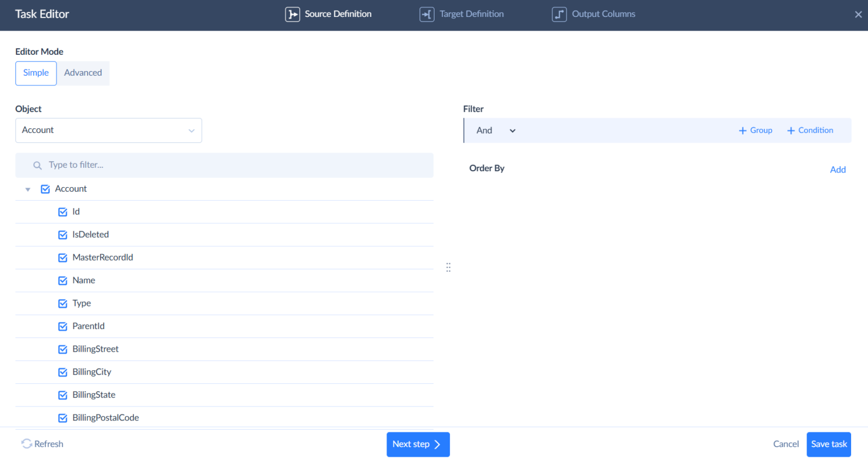Uncheck the IsDeleted field
This screenshot has width=868, height=459.
coord(63,234)
